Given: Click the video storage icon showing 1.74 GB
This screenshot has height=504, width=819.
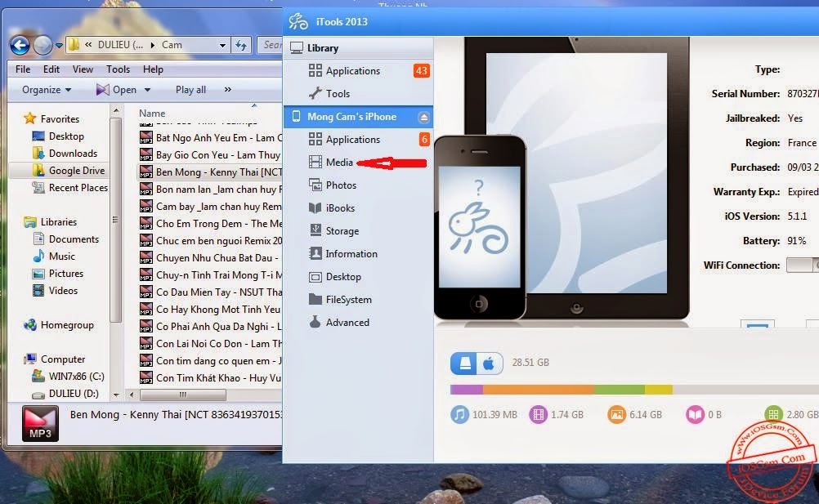Looking at the screenshot, I should [538, 415].
